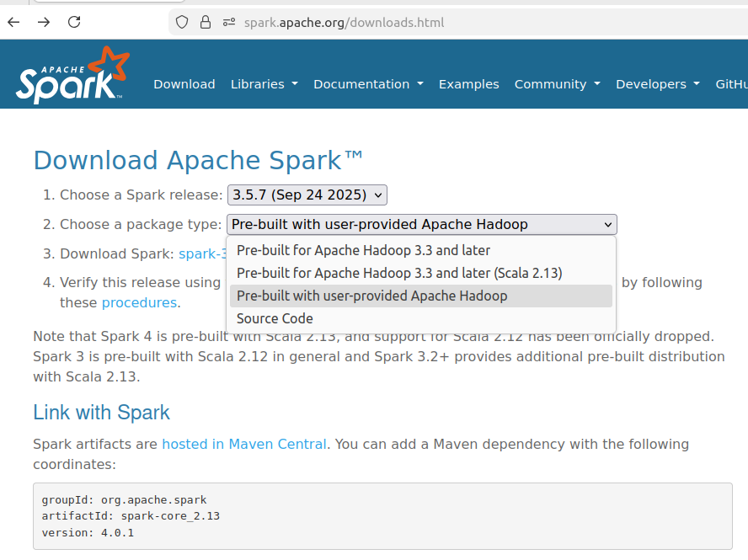748x560 pixels.
Task: Open the Examples nav item
Action: tap(469, 84)
